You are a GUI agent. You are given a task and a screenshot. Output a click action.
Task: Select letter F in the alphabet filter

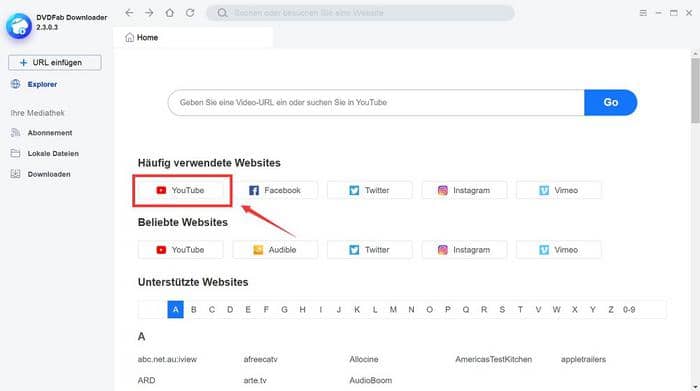click(266, 309)
